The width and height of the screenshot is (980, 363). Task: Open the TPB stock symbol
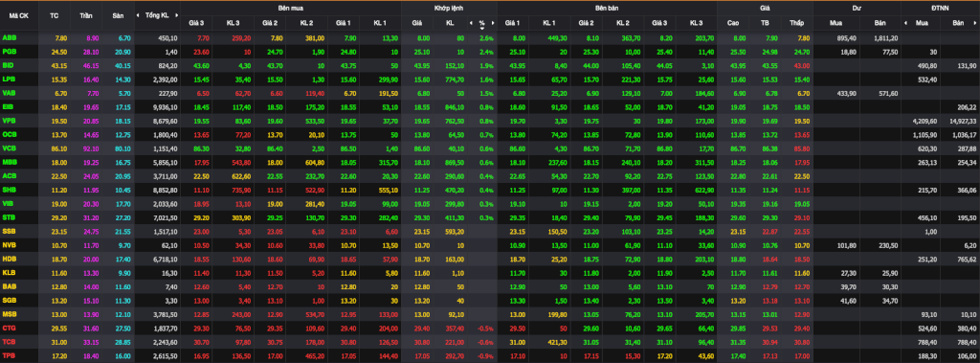(x=10, y=355)
